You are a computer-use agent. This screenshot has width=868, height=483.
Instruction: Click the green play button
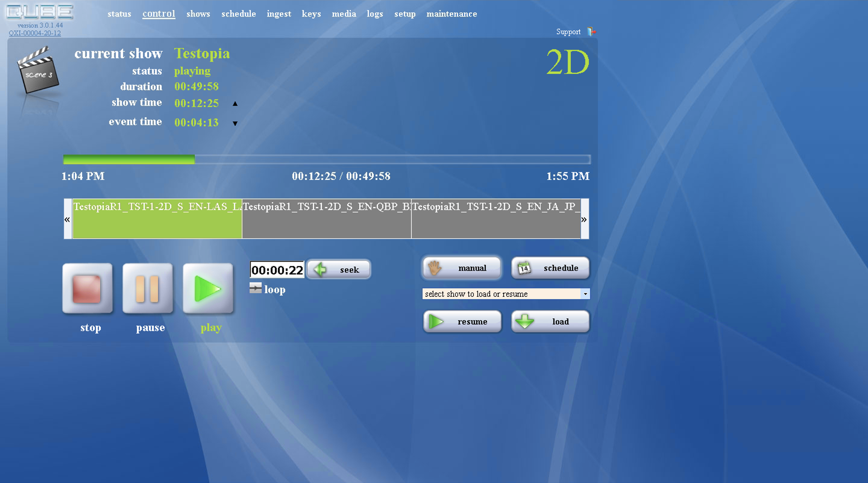pos(208,288)
